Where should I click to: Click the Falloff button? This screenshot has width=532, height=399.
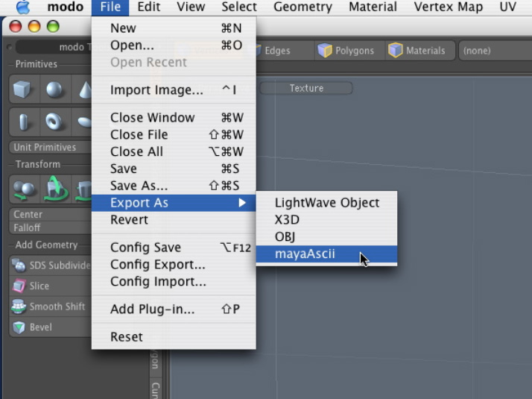pyautogui.click(x=51, y=227)
